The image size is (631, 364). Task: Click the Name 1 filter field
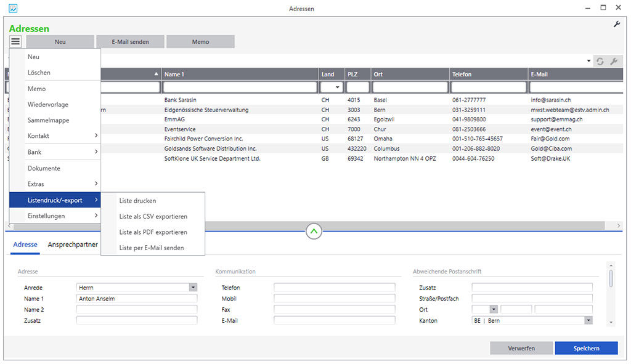(240, 87)
